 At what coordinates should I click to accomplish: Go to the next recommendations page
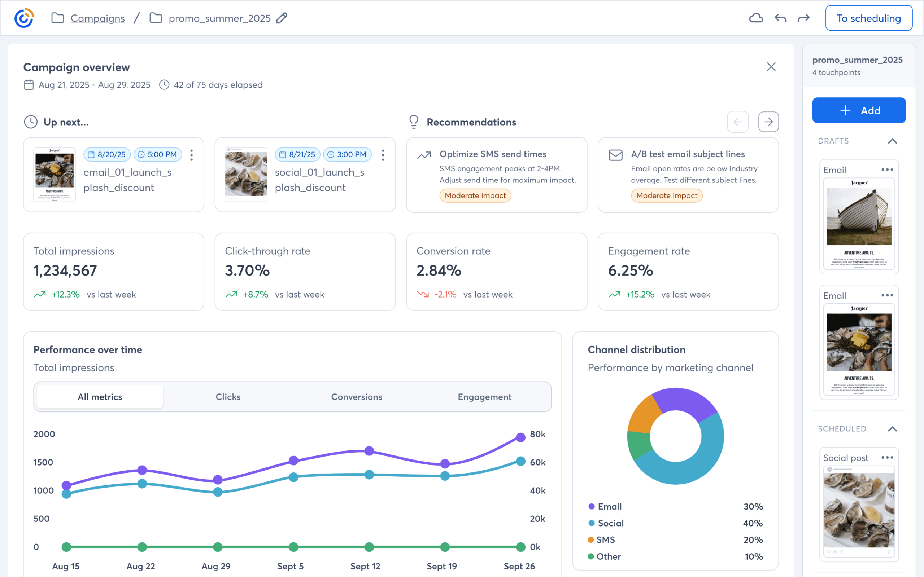[768, 122]
